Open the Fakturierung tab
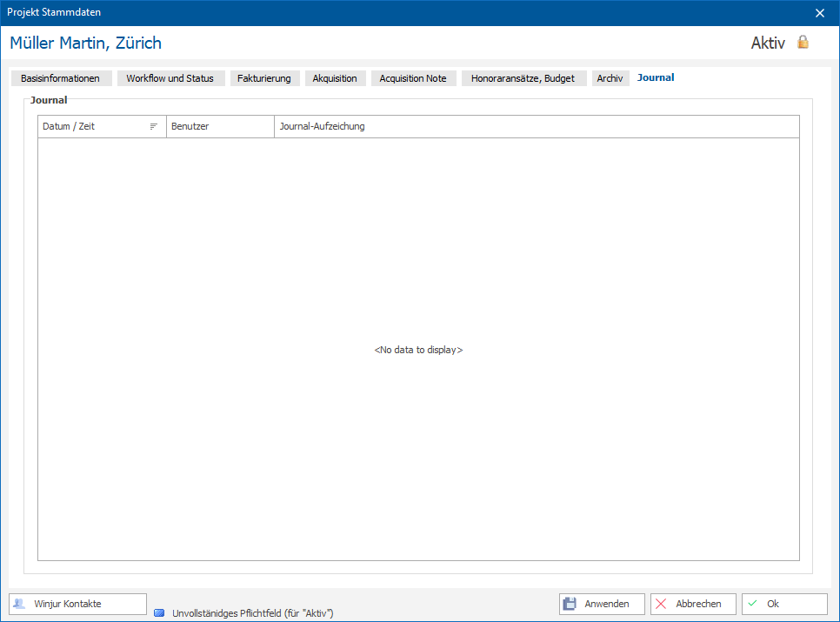840x622 pixels. pyautogui.click(x=264, y=78)
